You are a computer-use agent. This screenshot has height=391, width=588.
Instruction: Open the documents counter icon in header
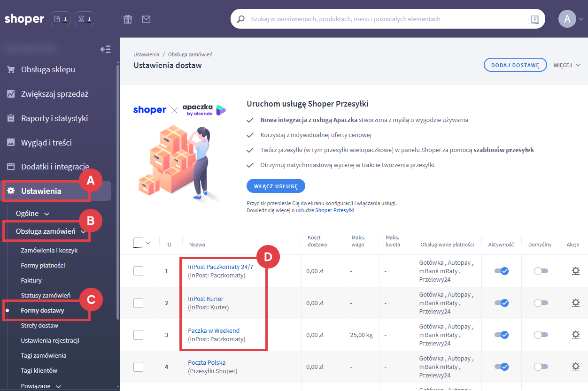tap(61, 19)
